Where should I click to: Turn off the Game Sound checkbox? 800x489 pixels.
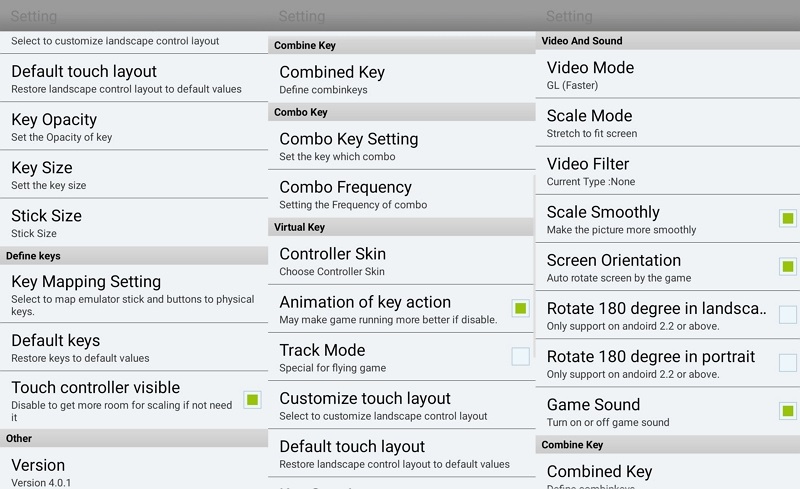click(787, 410)
